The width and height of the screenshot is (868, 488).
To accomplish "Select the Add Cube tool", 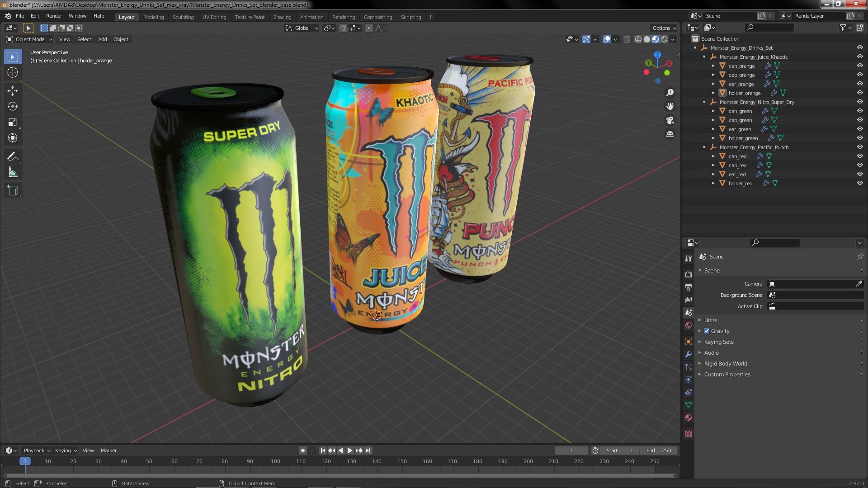I will (13, 191).
